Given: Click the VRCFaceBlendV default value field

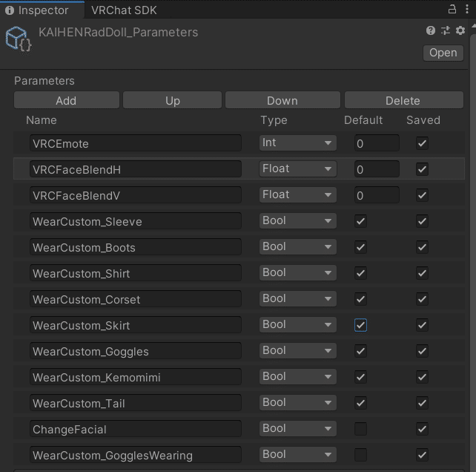Looking at the screenshot, I should point(377,195).
